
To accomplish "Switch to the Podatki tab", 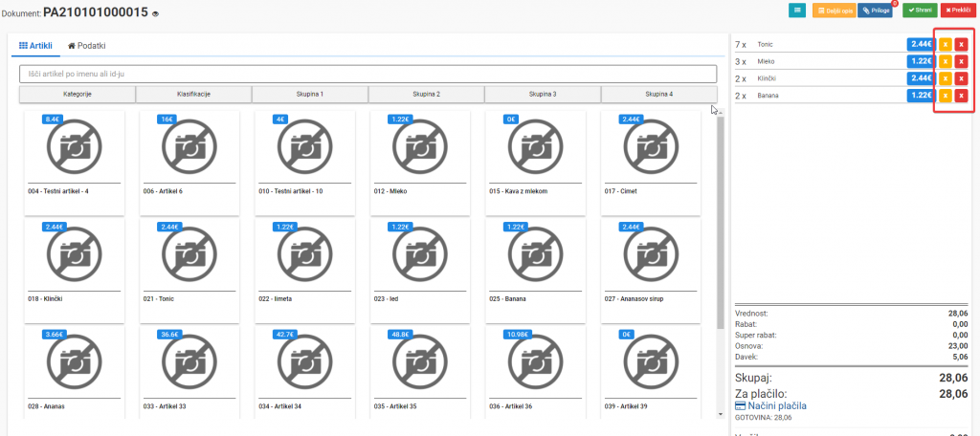I will click(x=87, y=46).
